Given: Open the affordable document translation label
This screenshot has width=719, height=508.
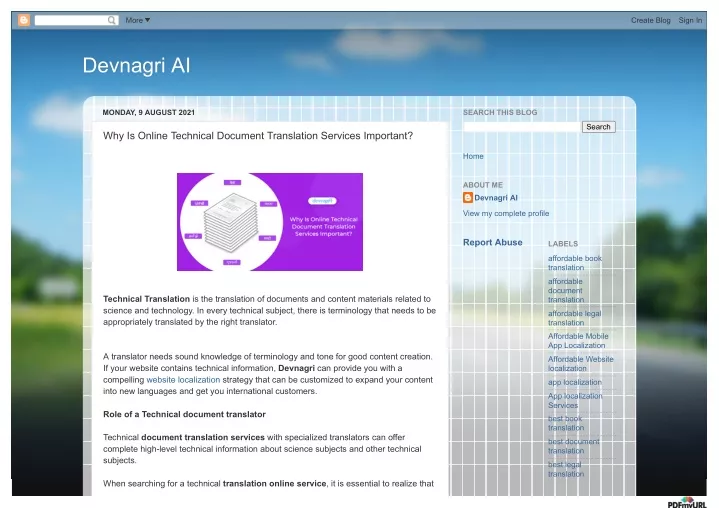Looking at the screenshot, I should (x=566, y=290).
